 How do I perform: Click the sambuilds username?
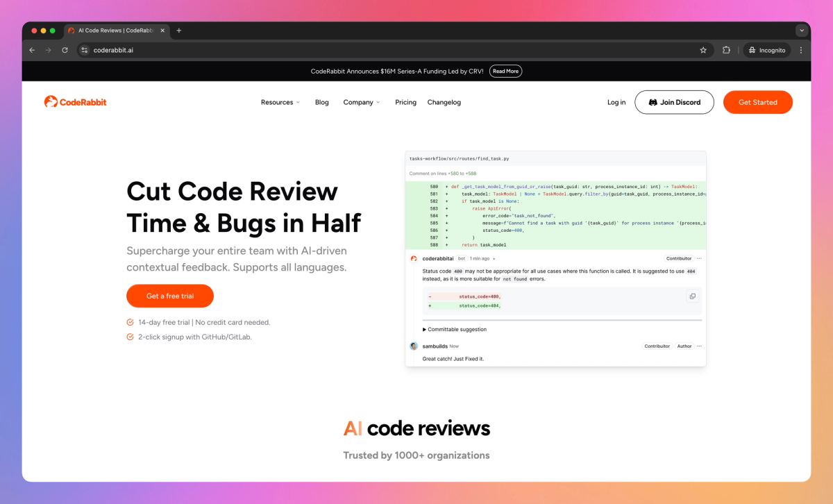(x=435, y=346)
